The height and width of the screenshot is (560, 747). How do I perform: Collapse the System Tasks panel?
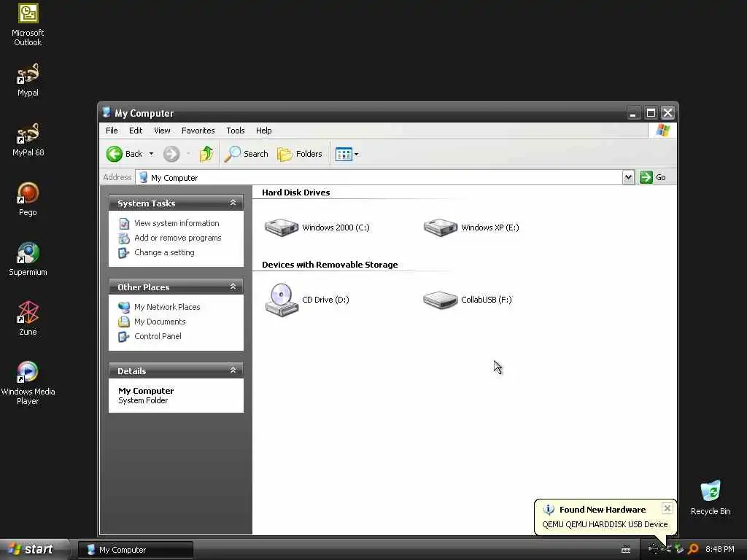click(x=233, y=203)
